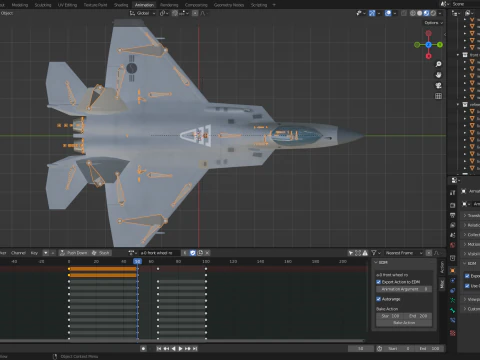This screenshot has width=480, height=360.
Task: Click the red X axis gizmo ball
Action: coord(429,56)
